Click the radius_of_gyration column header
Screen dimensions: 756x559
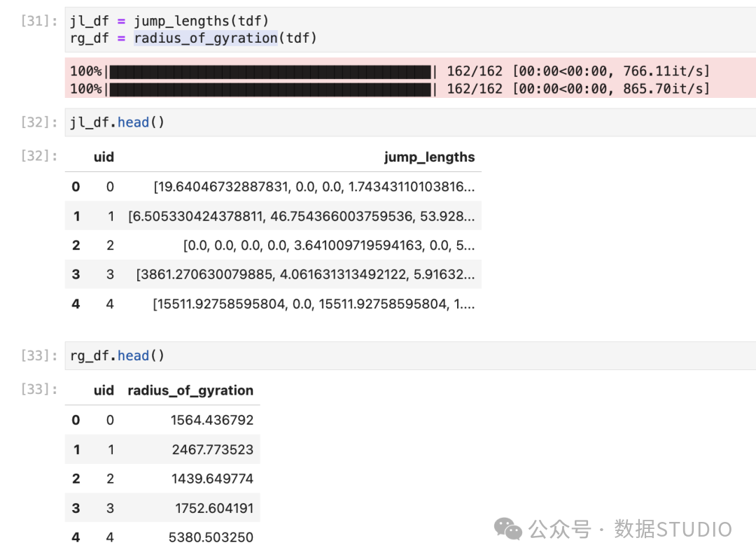(190, 390)
